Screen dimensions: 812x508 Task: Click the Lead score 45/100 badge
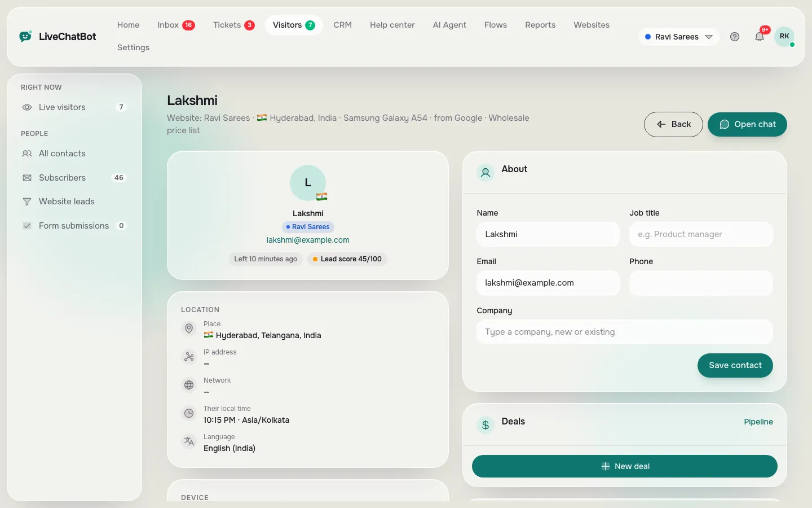tap(347, 259)
